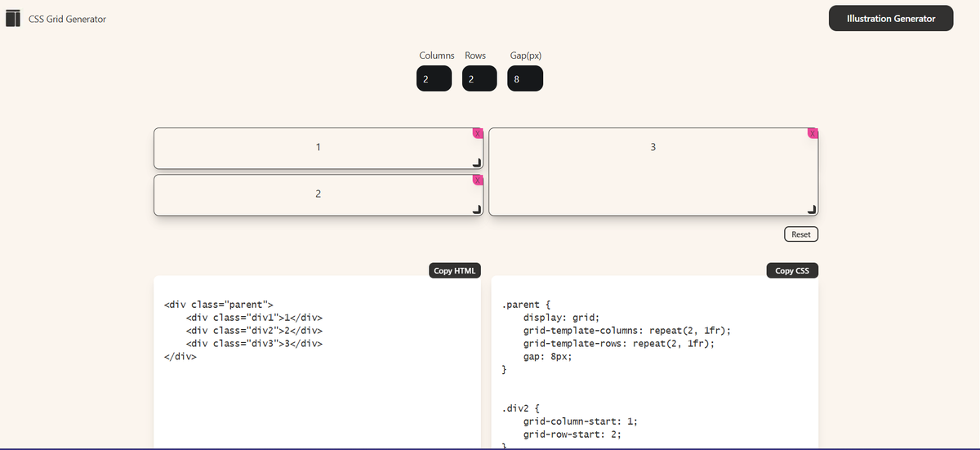Image resolution: width=980 pixels, height=450 pixels.
Task: Focus the Columns number input
Action: click(434, 79)
